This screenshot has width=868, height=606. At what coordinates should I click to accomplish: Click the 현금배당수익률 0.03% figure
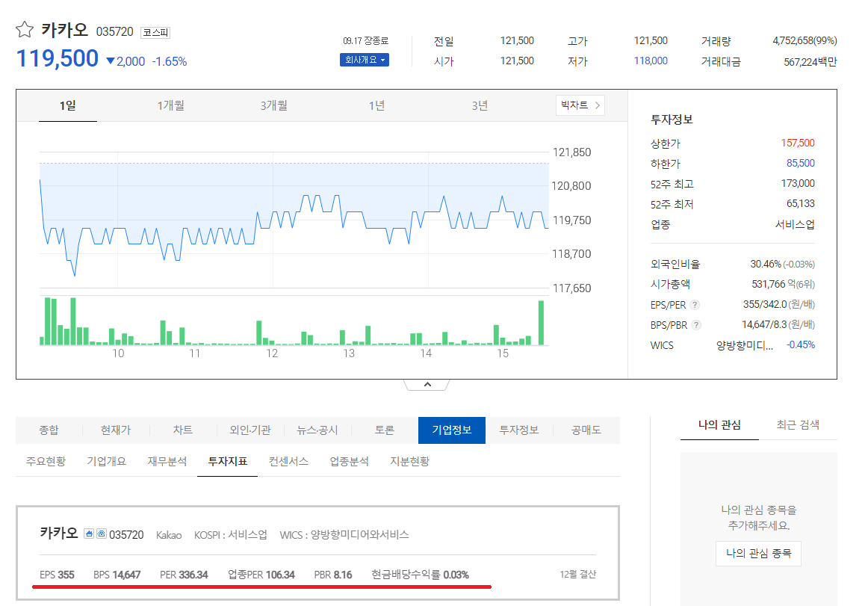point(420,575)
